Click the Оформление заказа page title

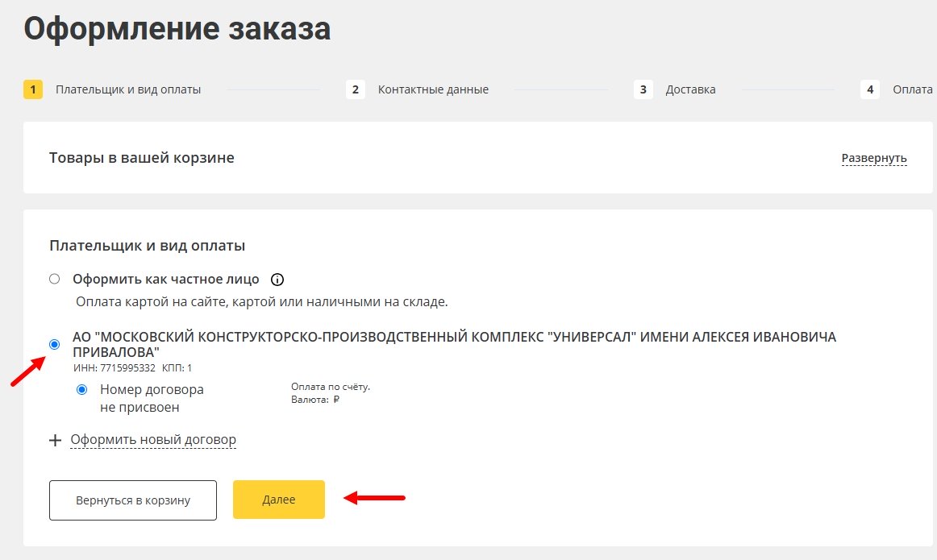177,29
